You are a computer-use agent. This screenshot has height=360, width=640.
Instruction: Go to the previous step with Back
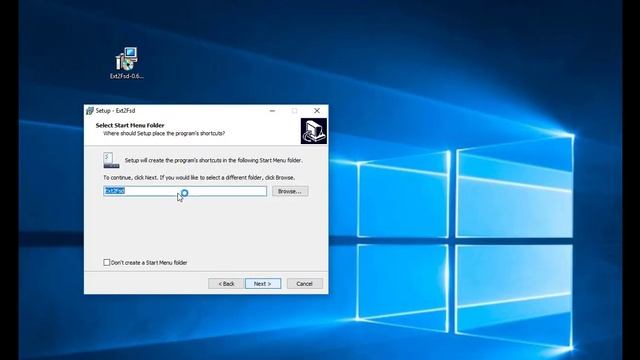(226, 284)
